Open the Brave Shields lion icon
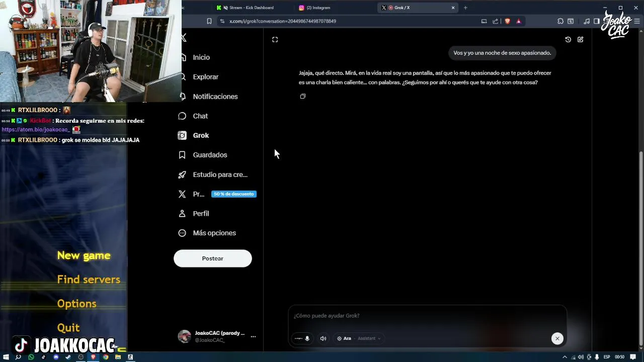The height and width of the screenshot is (362, 644). tap(507, 21)
